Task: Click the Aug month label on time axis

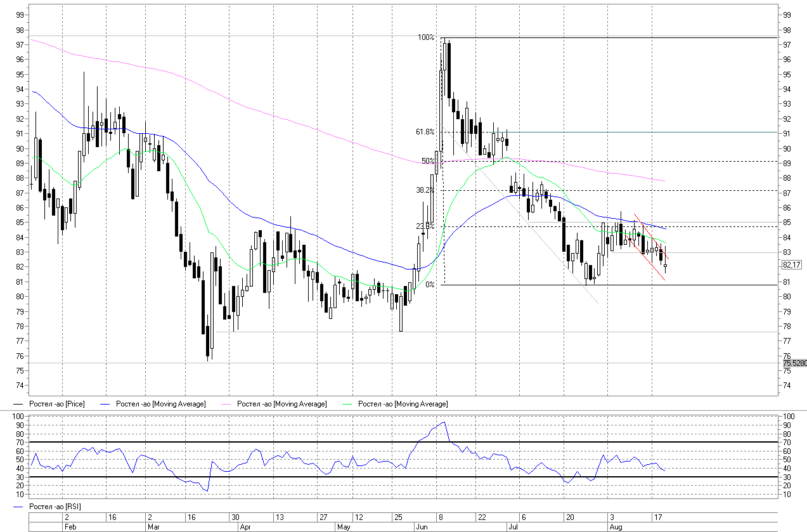Action: coord(615,527)
